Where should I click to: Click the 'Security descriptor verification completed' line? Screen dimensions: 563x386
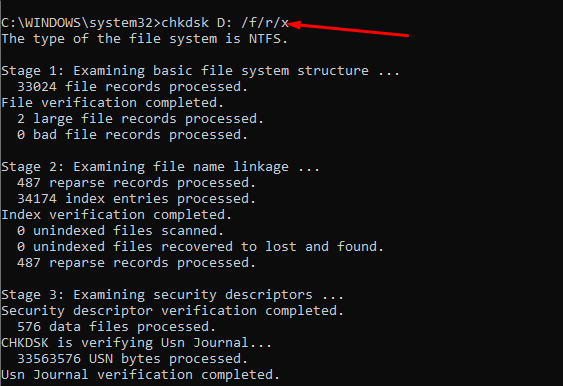point(172,311)
